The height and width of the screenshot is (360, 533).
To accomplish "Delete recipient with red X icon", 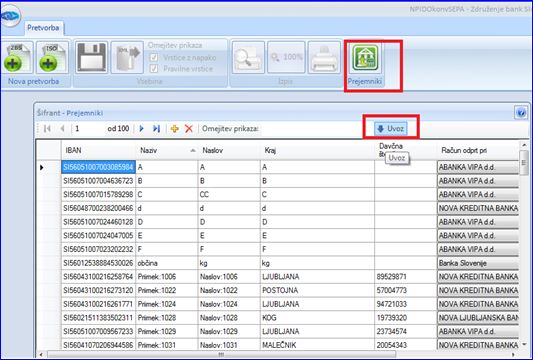I will pyautogui.click(x=189, y=128).
